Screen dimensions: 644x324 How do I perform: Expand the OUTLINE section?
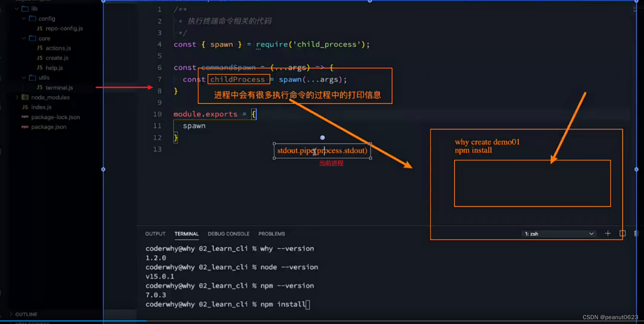click(x=11, y=314)
